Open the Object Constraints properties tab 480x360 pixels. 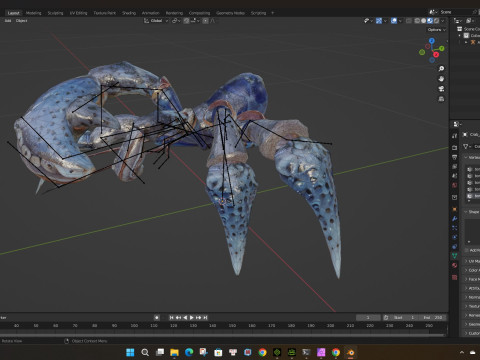pos(454,247)
